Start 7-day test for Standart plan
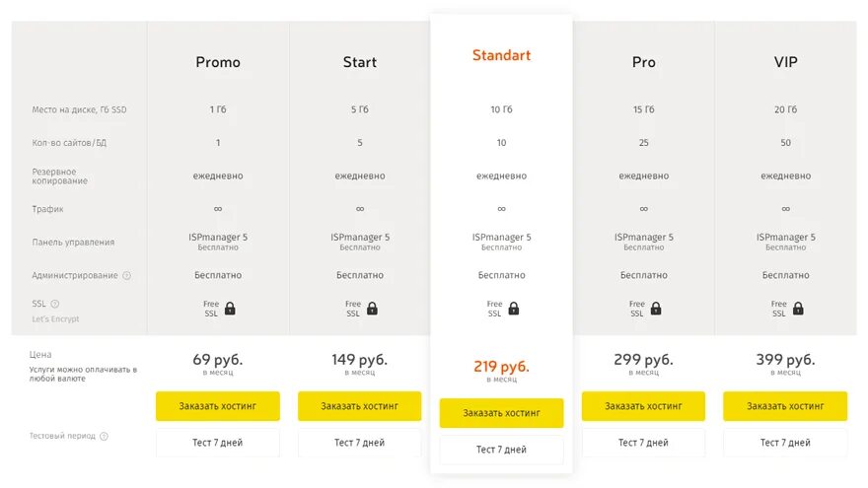Screen dimensions: 868x488 point(501,450)
